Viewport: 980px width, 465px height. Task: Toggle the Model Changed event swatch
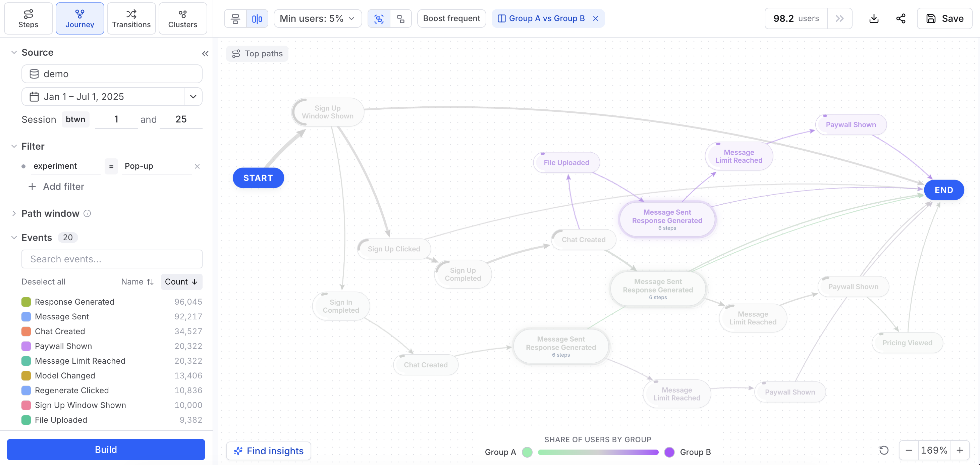pos(26,375)
